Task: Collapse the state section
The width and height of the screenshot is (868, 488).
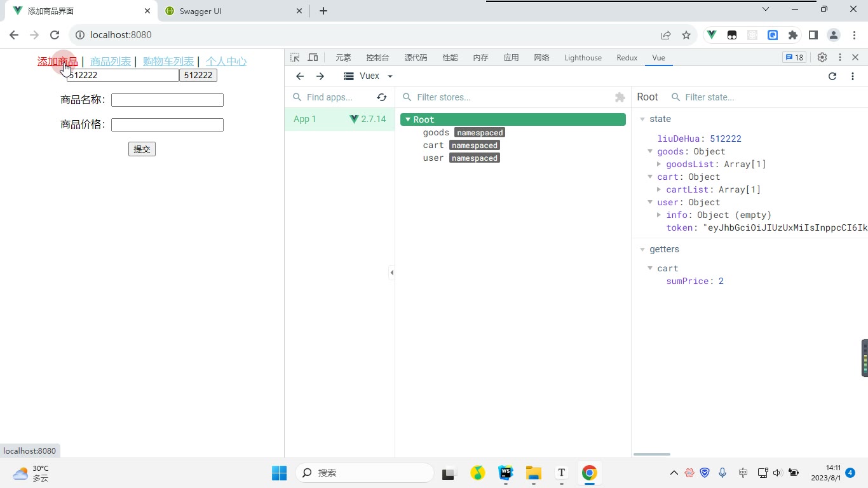Action: coord(642,119)
